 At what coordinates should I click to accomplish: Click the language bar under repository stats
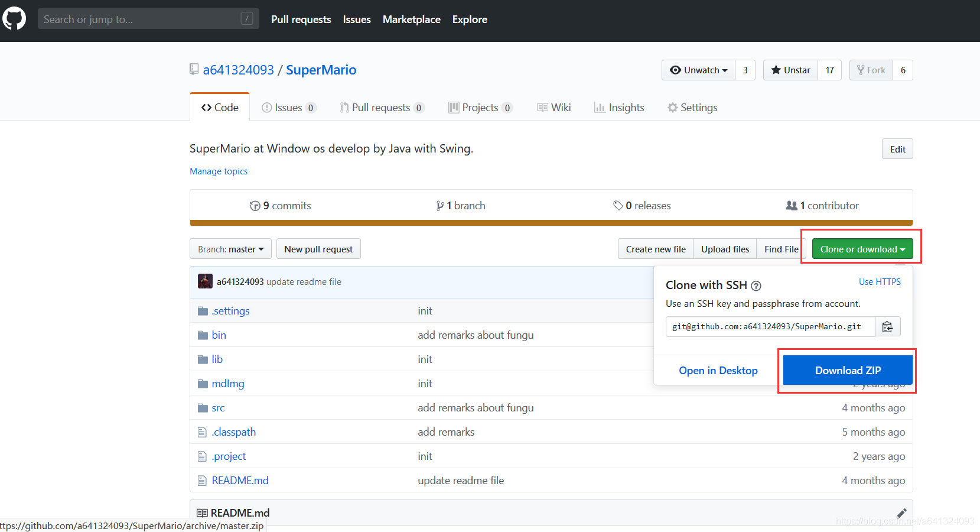(551, 223)
